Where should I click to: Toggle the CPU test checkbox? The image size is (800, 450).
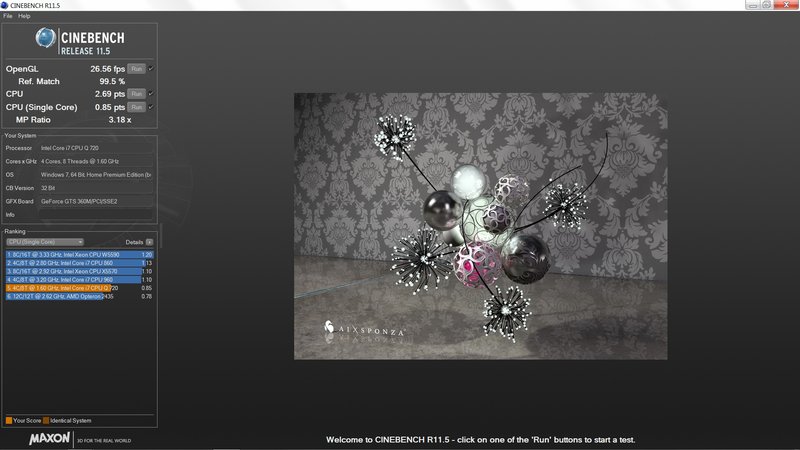(151, 94)
